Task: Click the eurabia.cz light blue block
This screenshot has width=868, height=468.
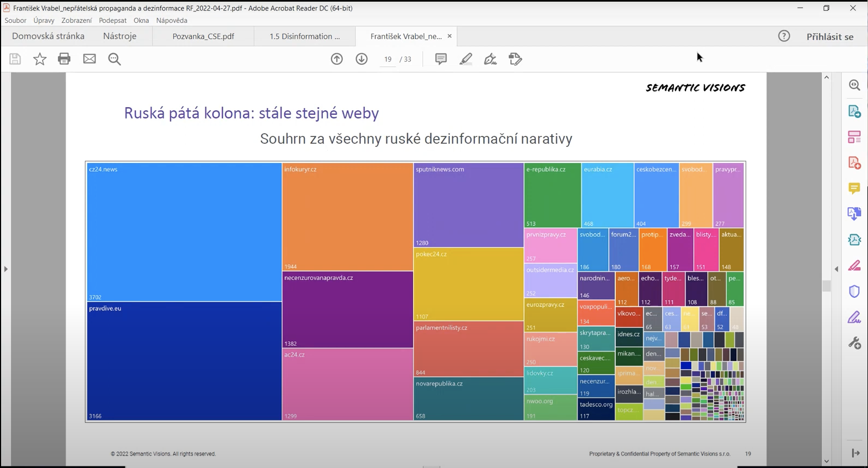Action: (608, 196)
